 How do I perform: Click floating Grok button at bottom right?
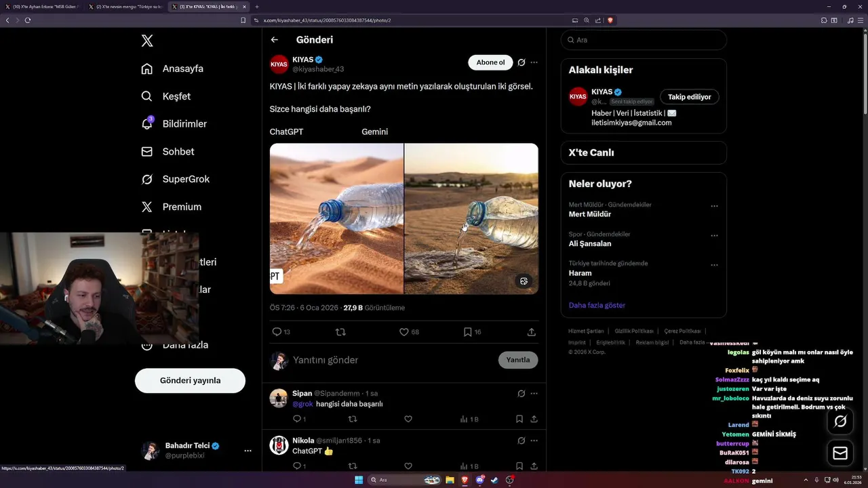click(x=840, y=422)
